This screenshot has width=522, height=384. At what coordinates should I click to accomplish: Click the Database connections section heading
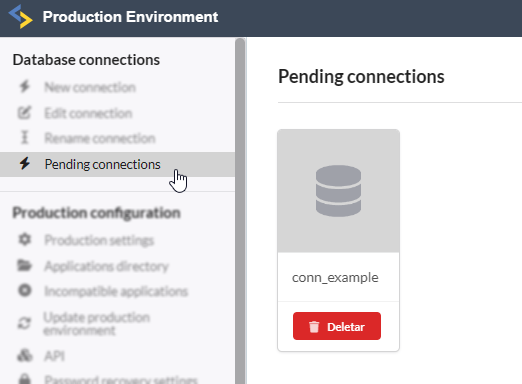86,60
